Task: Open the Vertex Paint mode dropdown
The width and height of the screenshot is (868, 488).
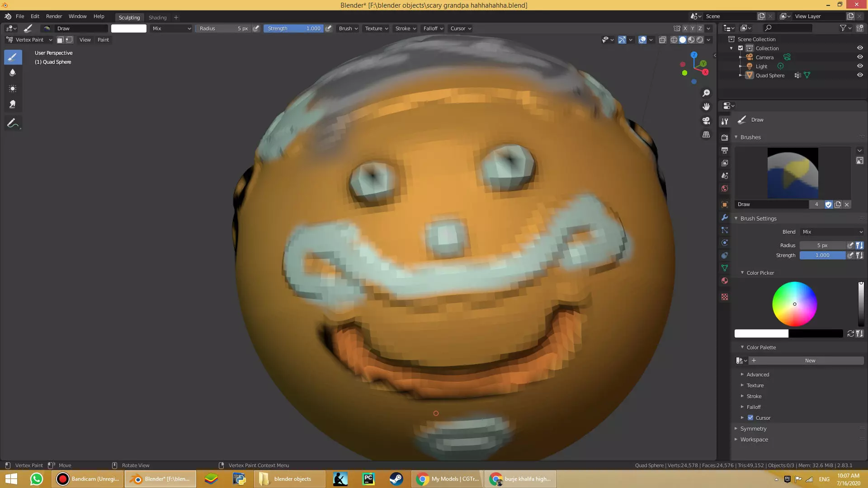Action: 30,40
